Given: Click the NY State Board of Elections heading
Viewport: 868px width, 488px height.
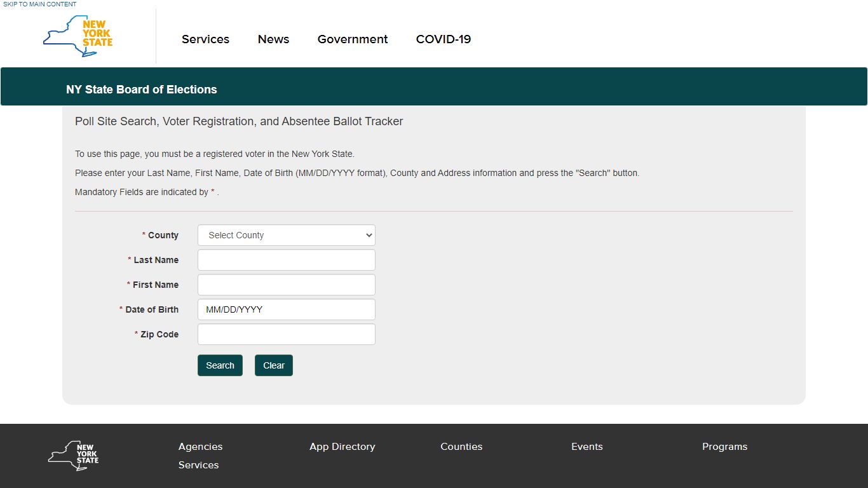Looking at the screenshot, I should point(142,90).
